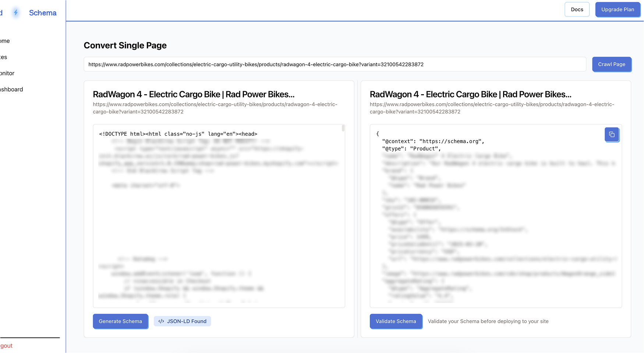The width and height of the screenshot is (644, 353).
Task: Click the Validate Schema button
Action: pyautogui.click(x=396, y=321)
